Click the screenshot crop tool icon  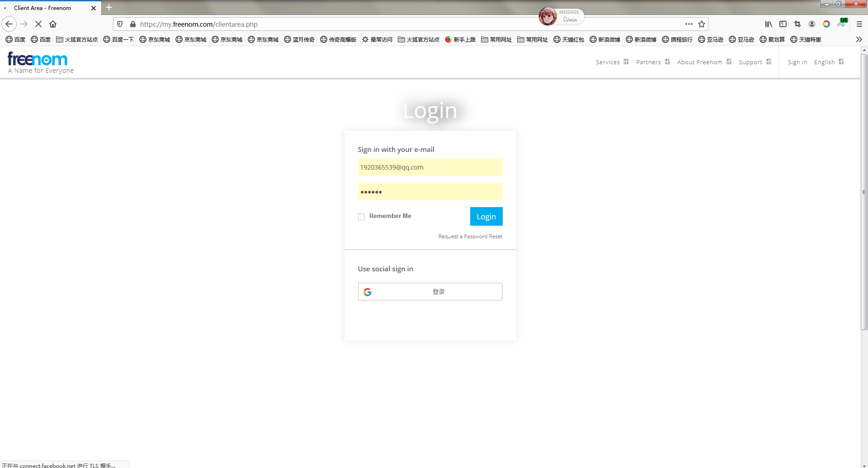[x=797, y=24]
